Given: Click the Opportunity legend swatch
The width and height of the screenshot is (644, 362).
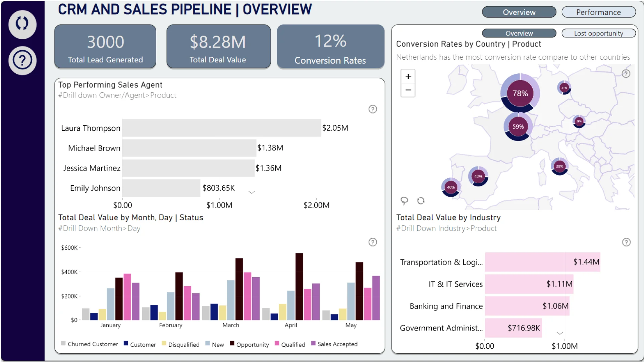Looking at the screenshot, I should 232,343.
